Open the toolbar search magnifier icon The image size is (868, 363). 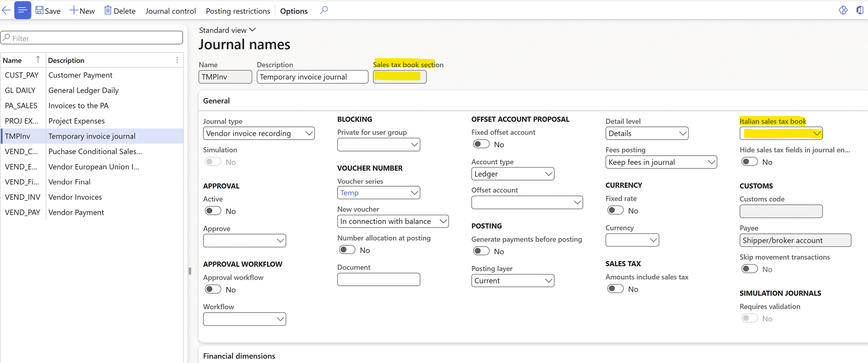pyautogui.click(x=324, y=10)
